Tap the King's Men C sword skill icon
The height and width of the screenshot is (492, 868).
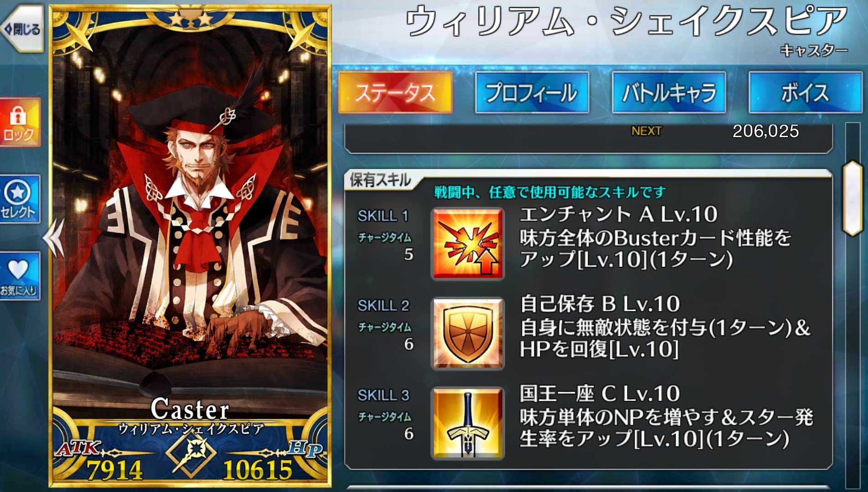click(468, 423)
